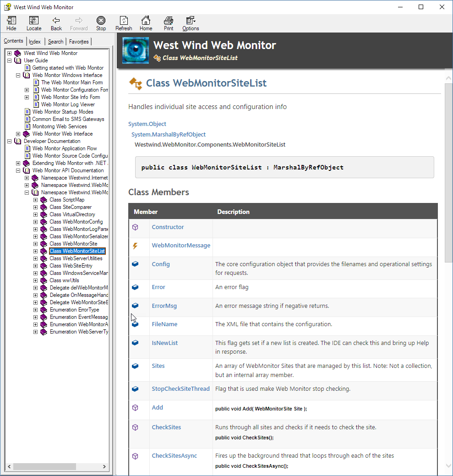Open the FileName property link

pyautogui.click(x=164, y=324)
